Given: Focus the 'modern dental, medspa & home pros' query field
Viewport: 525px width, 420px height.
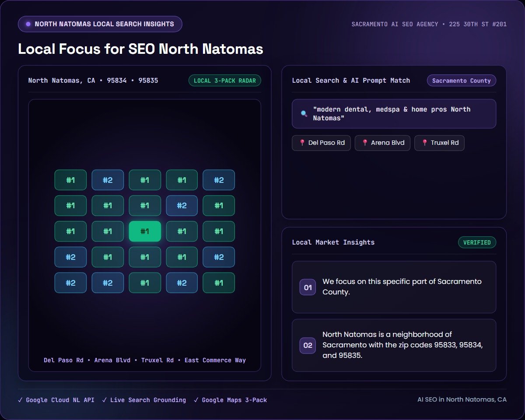Looking at the screenshot, I should 394,114.
